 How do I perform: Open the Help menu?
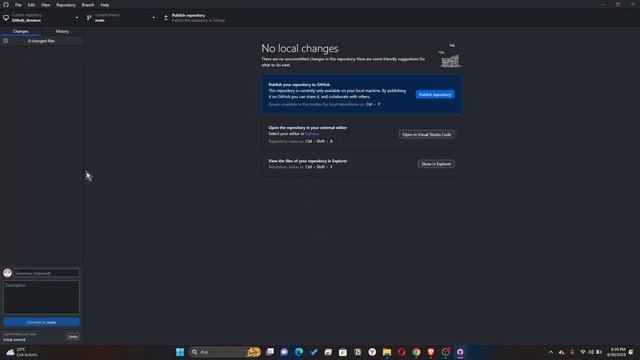tap(105, 5)
